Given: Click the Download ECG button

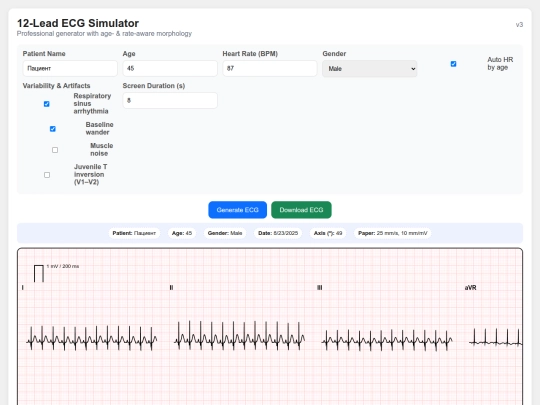Looking at the screenshot, I should (301, 210).
